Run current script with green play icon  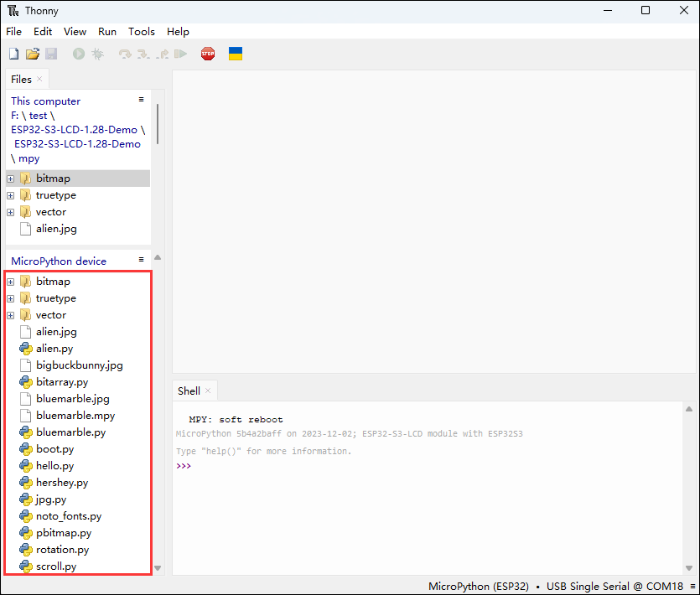(79, 54)
